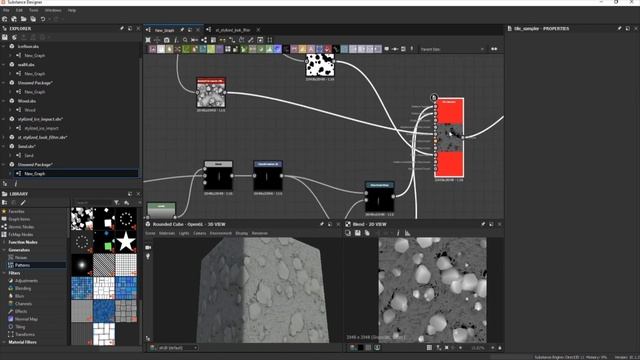Select the large red node in graph
Screen dimensions: 640x360
[449, 137]
